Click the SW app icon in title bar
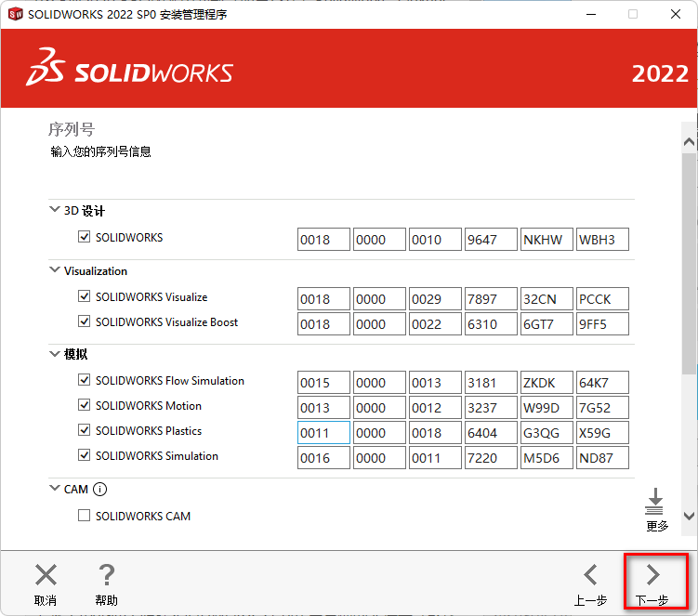 15,15
